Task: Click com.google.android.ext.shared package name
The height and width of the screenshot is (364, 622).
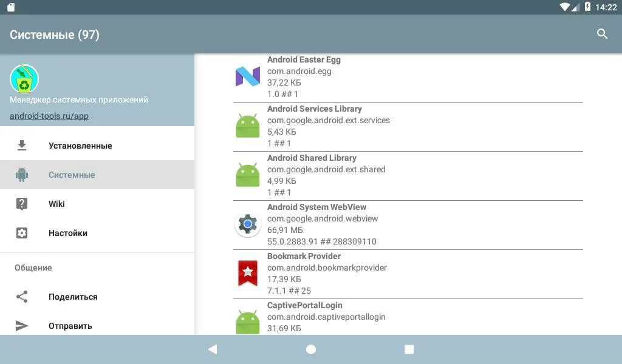Action: tap(326, 169)
